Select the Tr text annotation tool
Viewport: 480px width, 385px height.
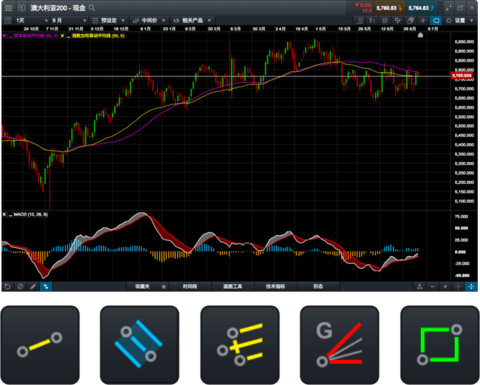click(x=372, y=21)
